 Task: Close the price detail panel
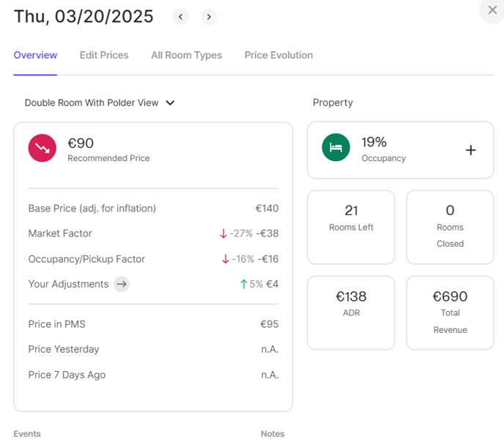492,10
